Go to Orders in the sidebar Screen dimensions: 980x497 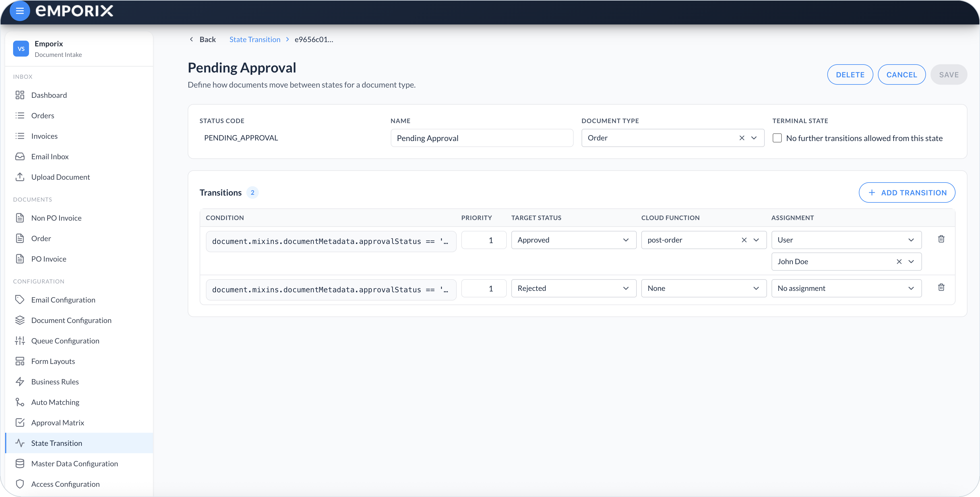[x=79, y=116]
